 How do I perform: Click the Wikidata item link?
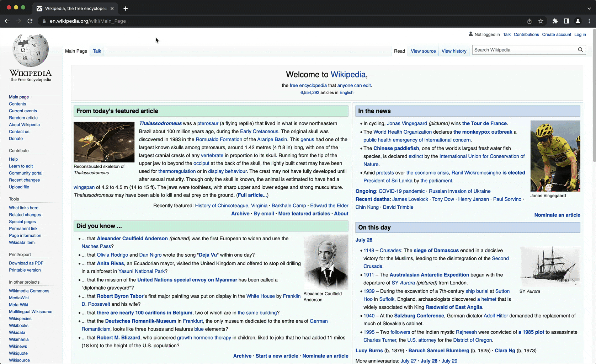tap(22, 242)
